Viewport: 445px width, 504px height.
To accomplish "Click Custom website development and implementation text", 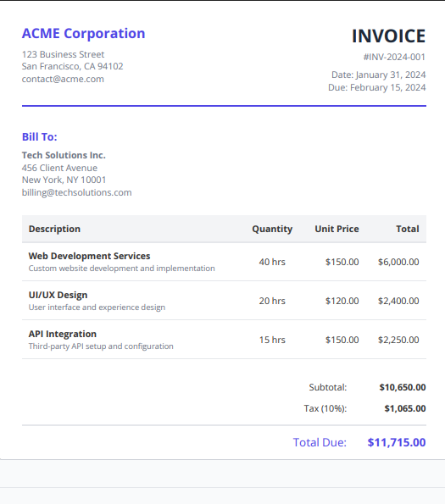I will pyautogui.click(x=122, y=269).
